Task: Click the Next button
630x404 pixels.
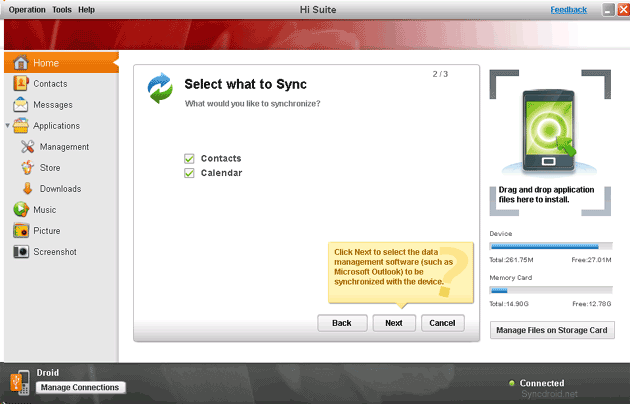Action: click(x=394, y=323)
